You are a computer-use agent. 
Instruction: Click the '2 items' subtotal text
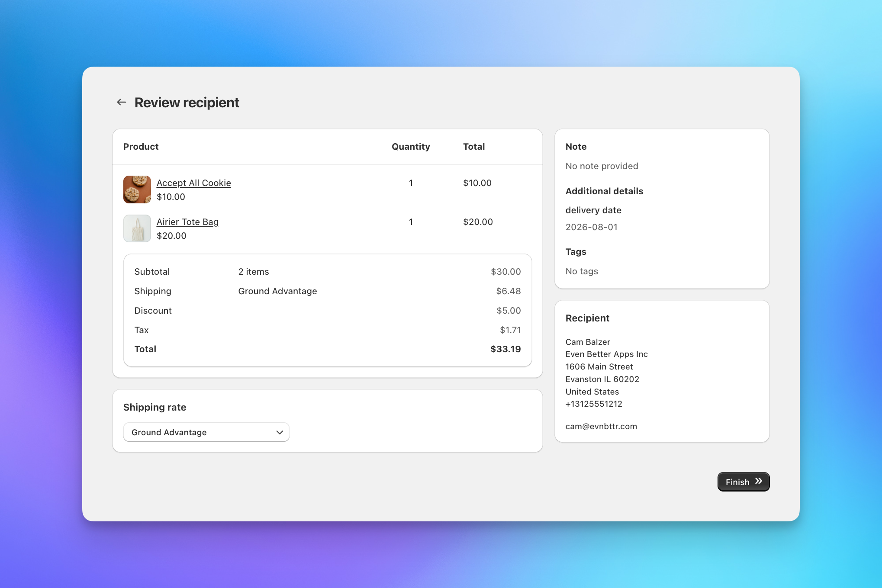pos(254,272)
